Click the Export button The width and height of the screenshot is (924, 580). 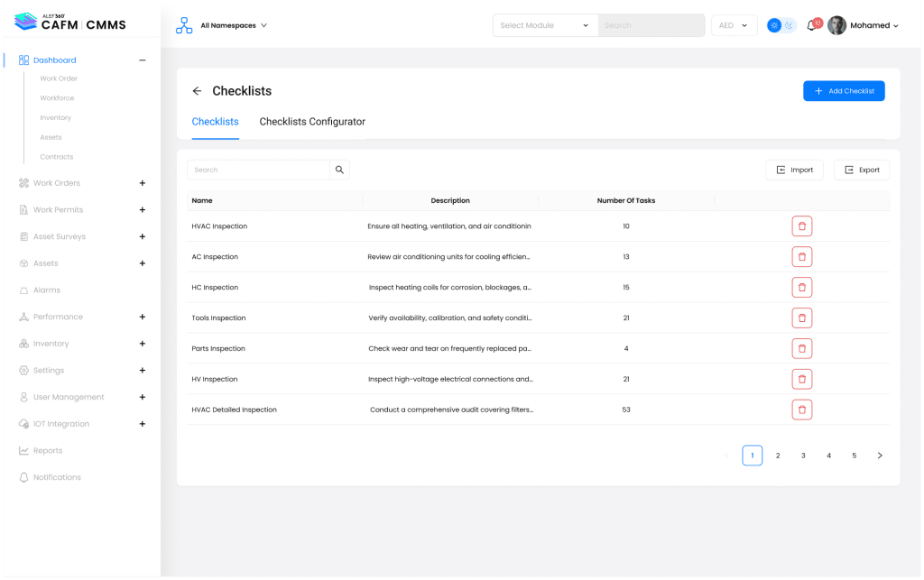862,170
